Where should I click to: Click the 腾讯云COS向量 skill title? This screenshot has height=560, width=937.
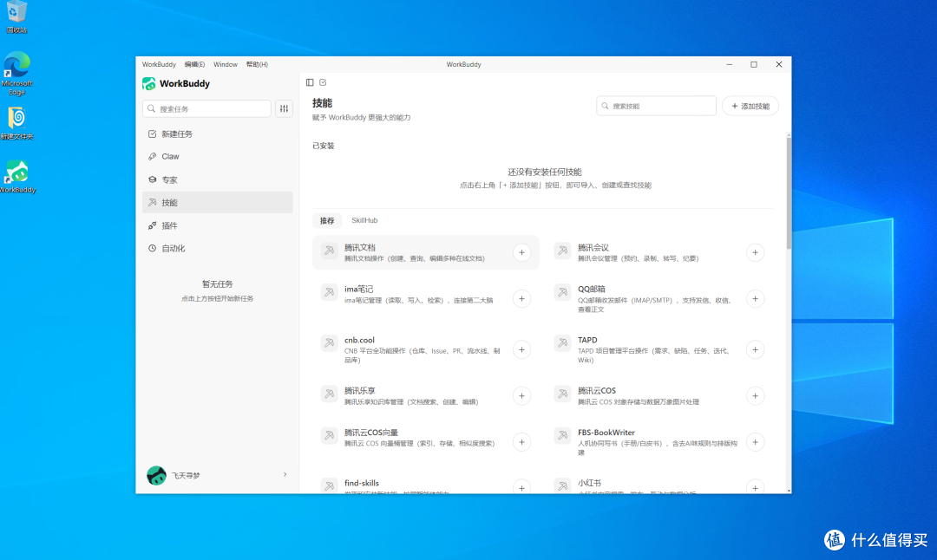click(x=371, y=433)
